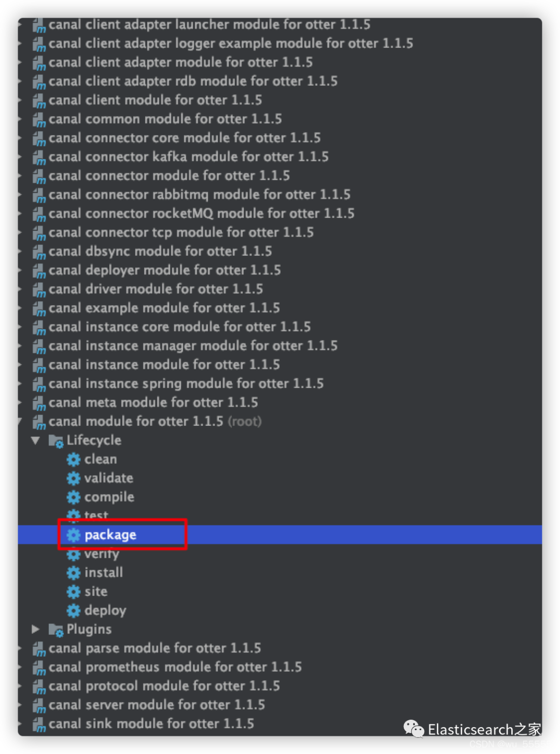The height and width of the screenshot is (754, 560).
Task: Click Maven module icon for canal common module
Action: (x=39, y=120)
